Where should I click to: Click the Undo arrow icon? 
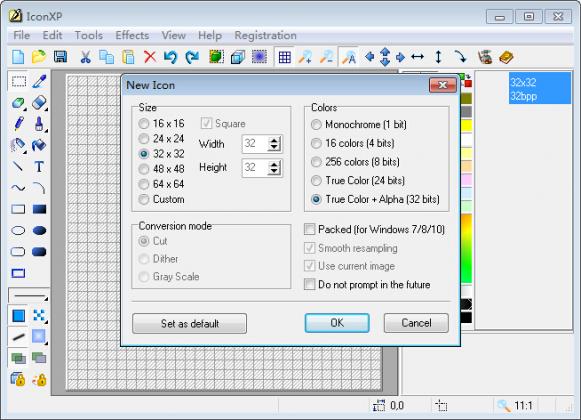pos(171,57)
